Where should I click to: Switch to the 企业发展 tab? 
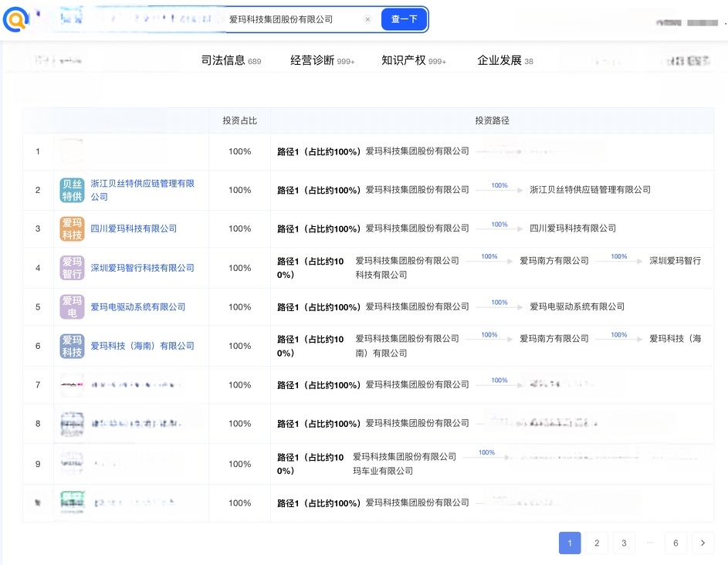pos(505,60)
